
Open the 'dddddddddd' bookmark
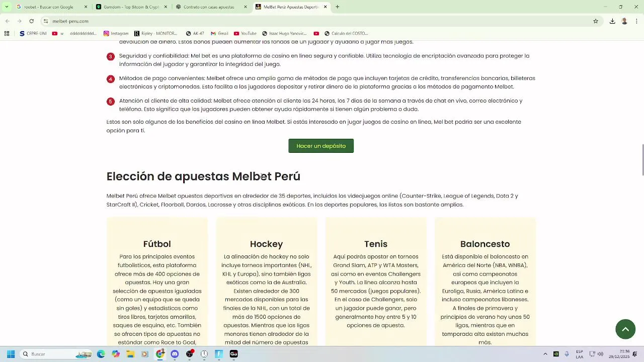point(83,34)
